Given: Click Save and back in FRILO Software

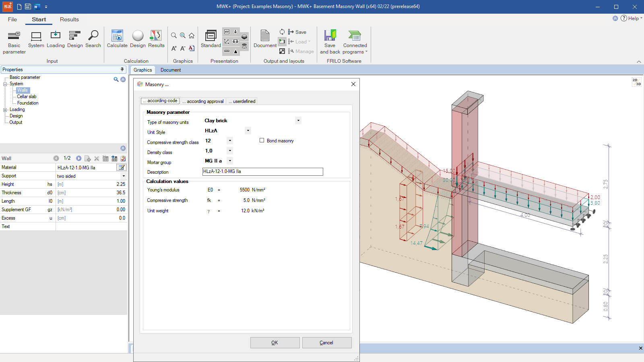Looking at the screenshot, I should pyautogui.click(x=330, y=42).
